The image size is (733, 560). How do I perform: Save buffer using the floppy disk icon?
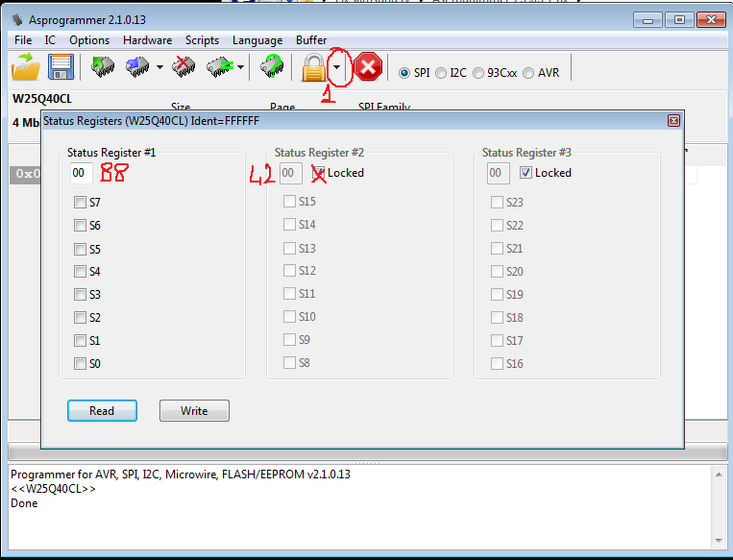pos(61,67)
